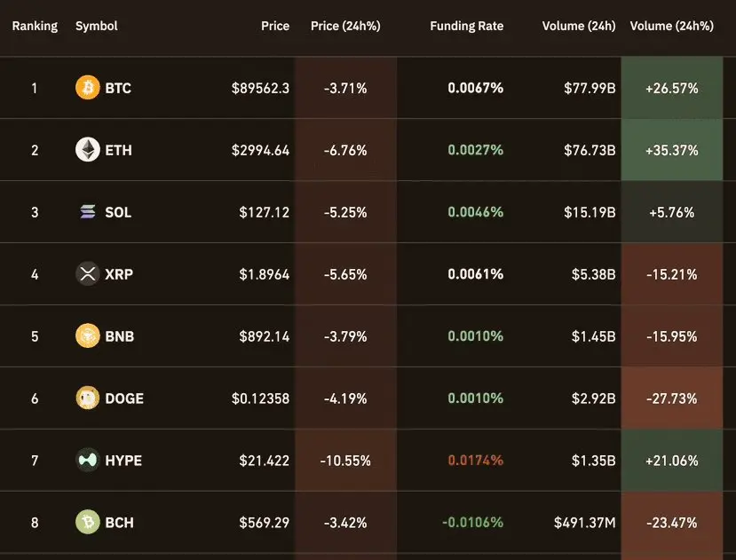Click BCH's $491.37M volume cell
The height and width of the screenshot is (560, 736).
pyautogui.click(x=584, y=523)
